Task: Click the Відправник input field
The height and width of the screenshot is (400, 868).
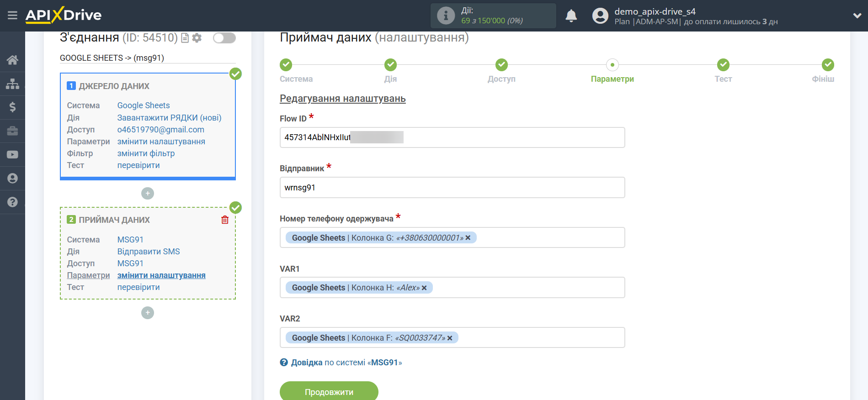Action: click(x=452, y=188)
